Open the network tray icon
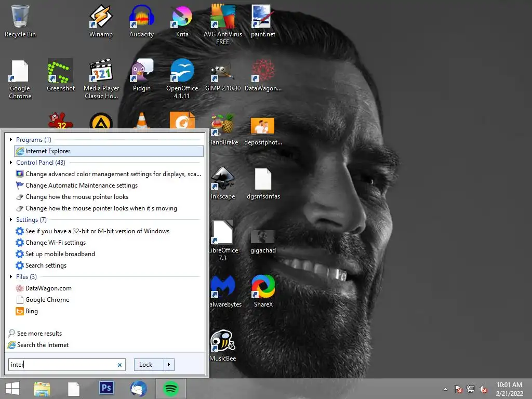 471,389
